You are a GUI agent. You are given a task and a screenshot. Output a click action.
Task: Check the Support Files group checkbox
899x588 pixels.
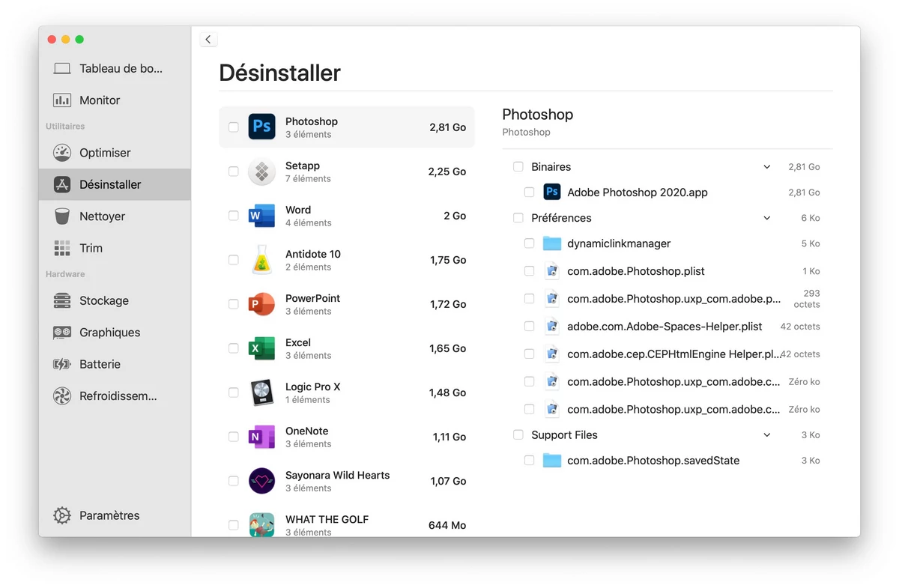[518, 434]
